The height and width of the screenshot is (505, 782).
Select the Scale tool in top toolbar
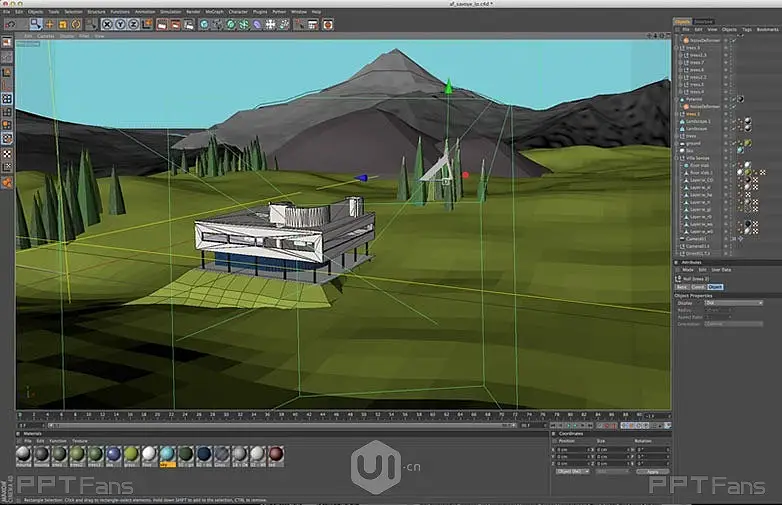pos(64,23)
